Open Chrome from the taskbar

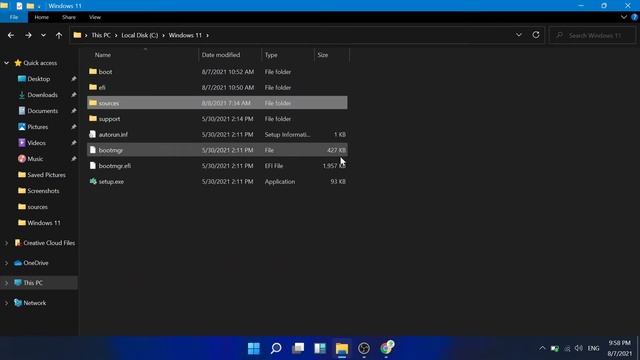pos(387,348)
